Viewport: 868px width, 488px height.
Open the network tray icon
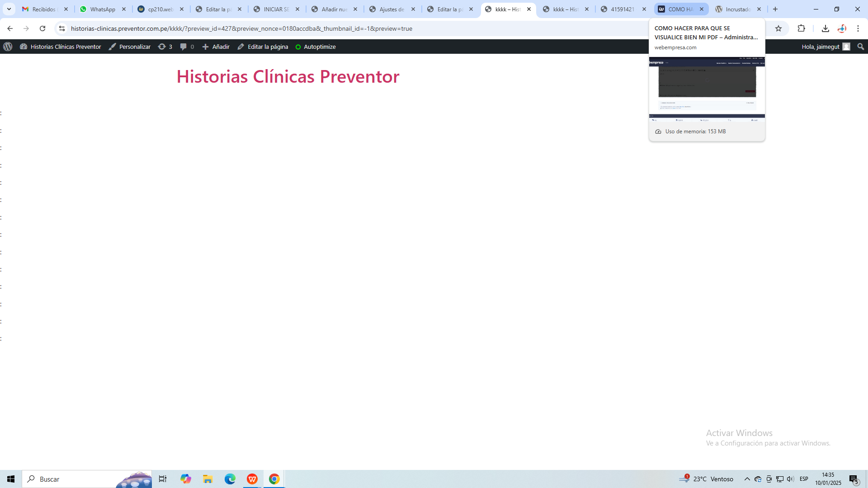tap(780, 479)
